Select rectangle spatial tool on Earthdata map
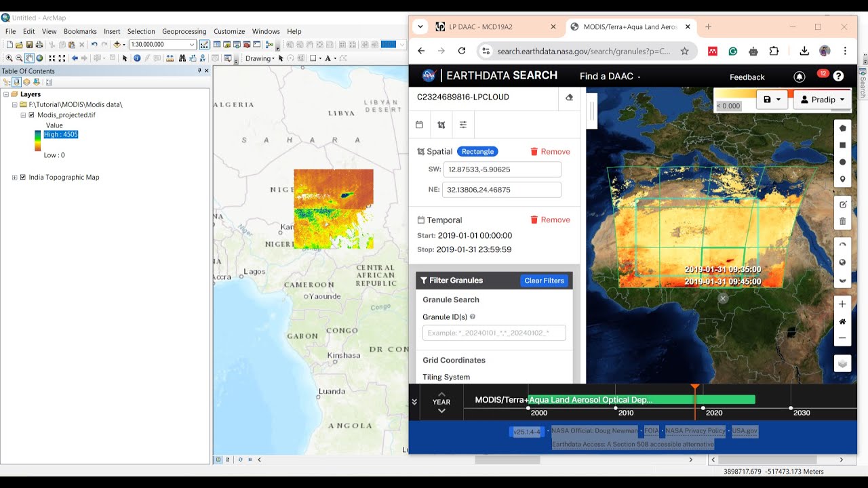The image size is (868, 488). [843, 145]
